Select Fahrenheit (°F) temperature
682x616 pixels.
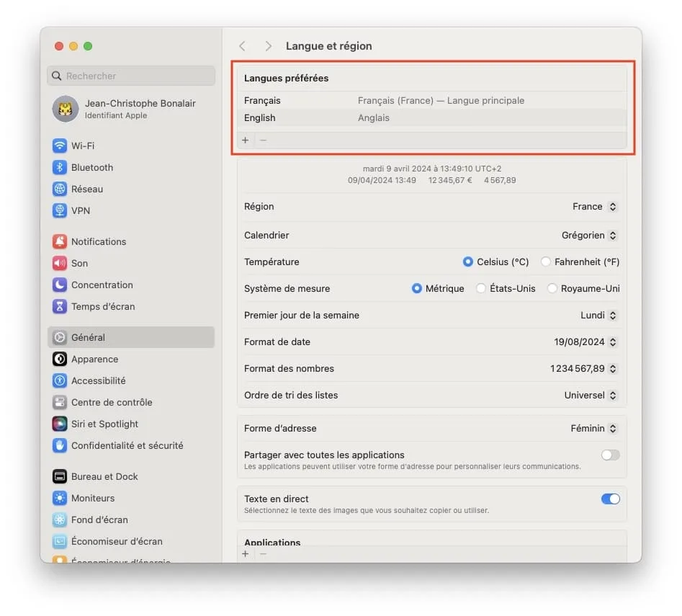pyautogui.click(x=545, y=262)
